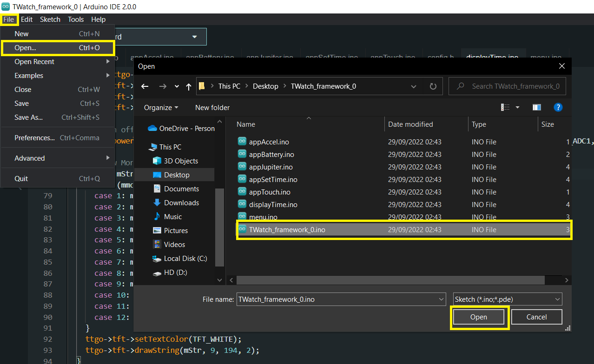Expand Open Recent submenu
Screen dimensions: 594x364
(57, 62)
